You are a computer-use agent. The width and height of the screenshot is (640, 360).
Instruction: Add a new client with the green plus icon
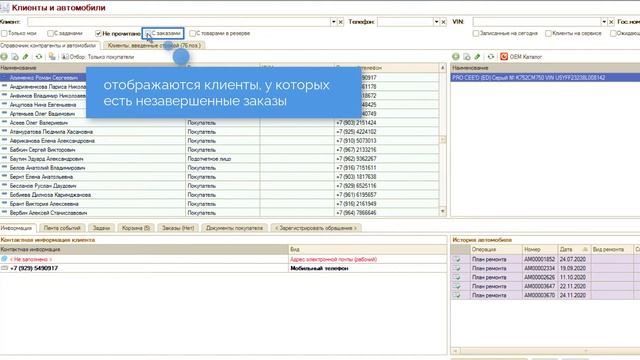(4, 57)
